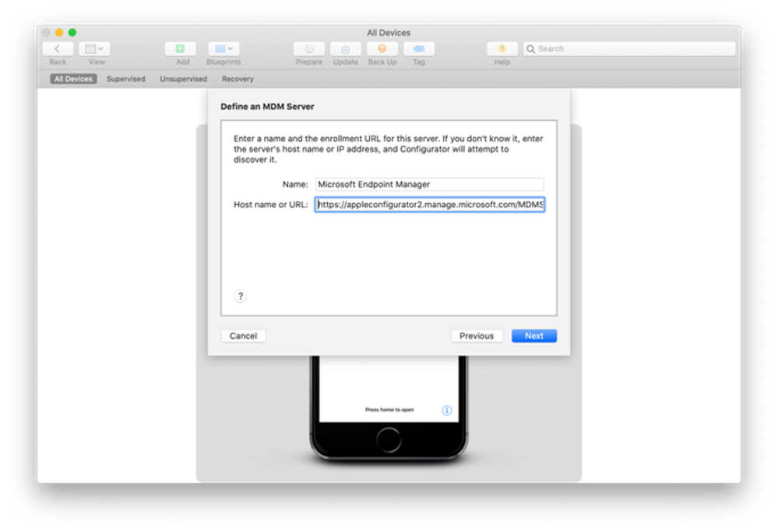Click the Previous button
778x532 pixels.
tap(477, 336)
